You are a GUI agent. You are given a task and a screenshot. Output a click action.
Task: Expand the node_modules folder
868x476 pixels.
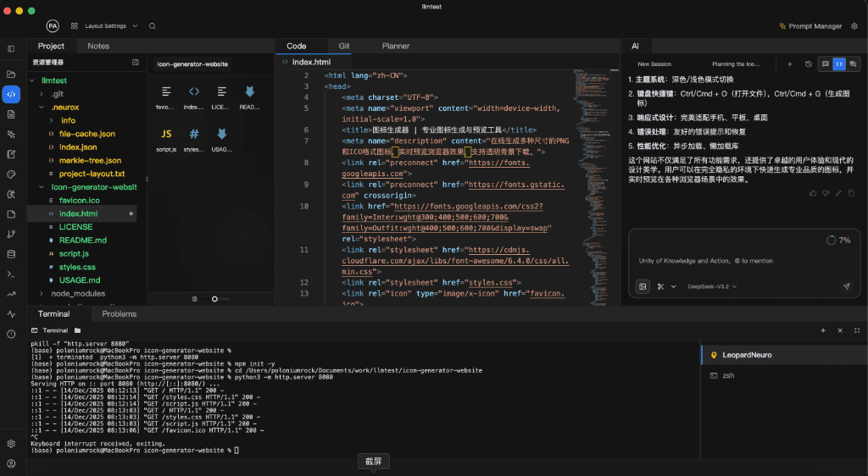point(42,294)
